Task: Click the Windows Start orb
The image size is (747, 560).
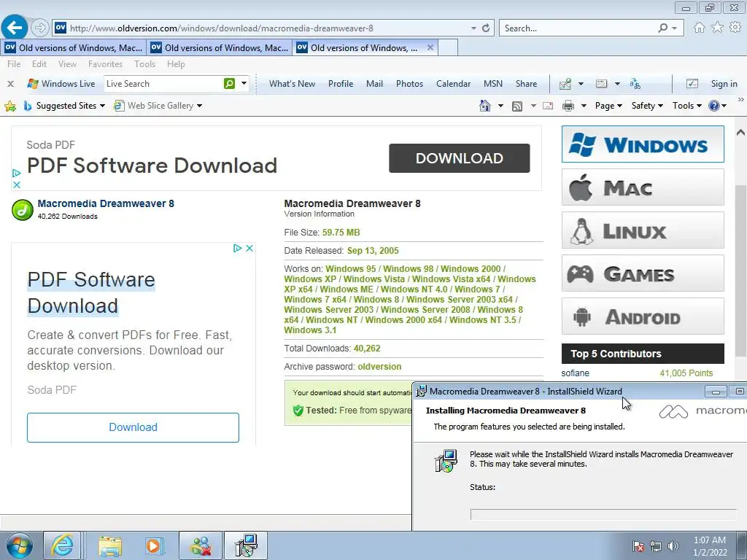Action: pos(20,545)
